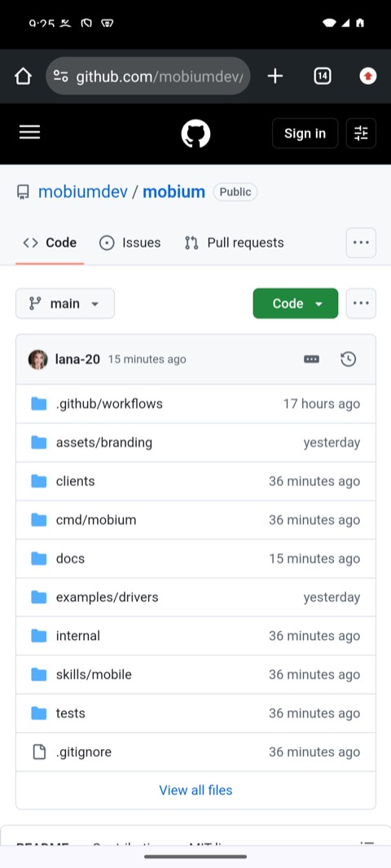Screen dimensions: 391x868
Task: Click folder icon of skills/mobile
Action: point(39,674)
